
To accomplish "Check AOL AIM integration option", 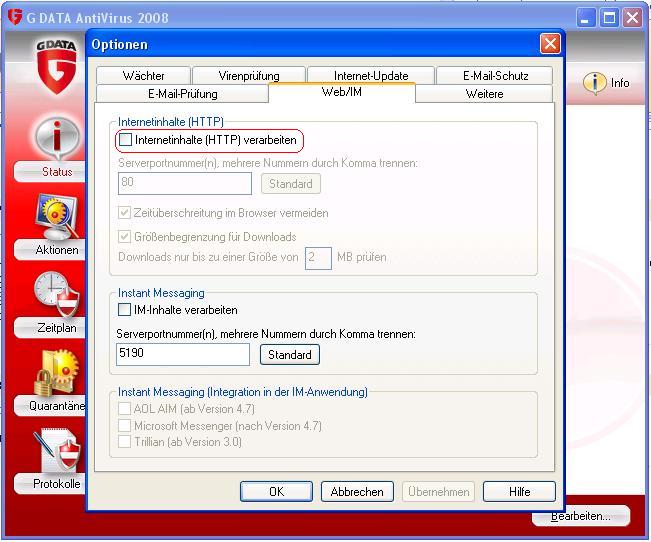I will coord(124,409).
